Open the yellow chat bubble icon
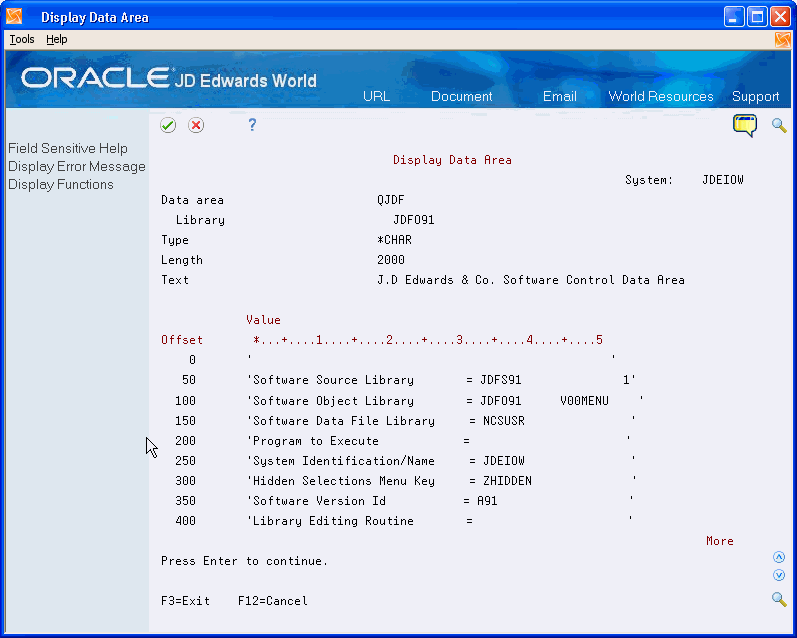The height and width of the screenshot is (638, 797). tap(745, 126)
